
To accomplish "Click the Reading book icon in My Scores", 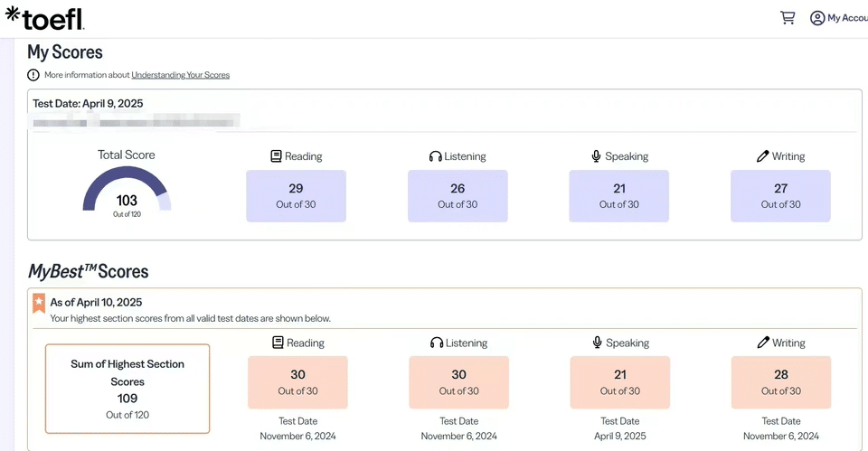I will pyautogui.click(x=276, y=156).
